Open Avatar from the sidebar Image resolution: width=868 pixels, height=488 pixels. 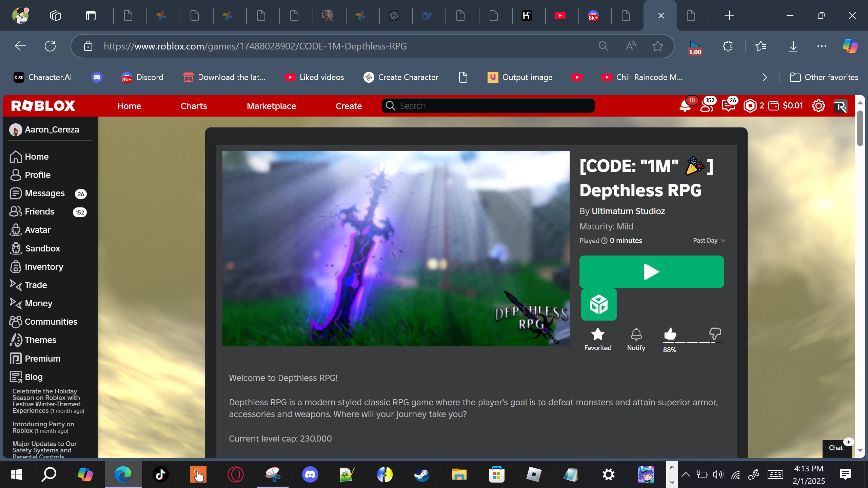(38, 230)
